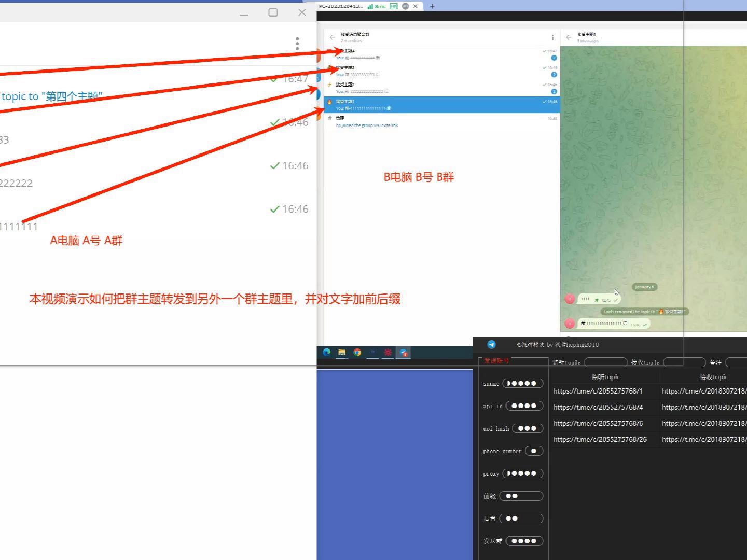Click the 1111 message bubble in chat
This screenshot has height=560, width=747.
click(599, 299)
